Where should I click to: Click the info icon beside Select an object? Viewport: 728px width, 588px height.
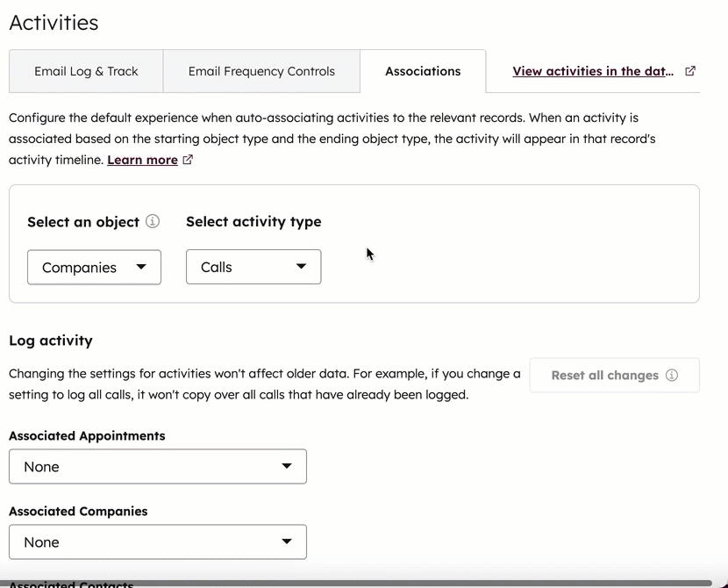pyautogui.click(x=153, y=222)
